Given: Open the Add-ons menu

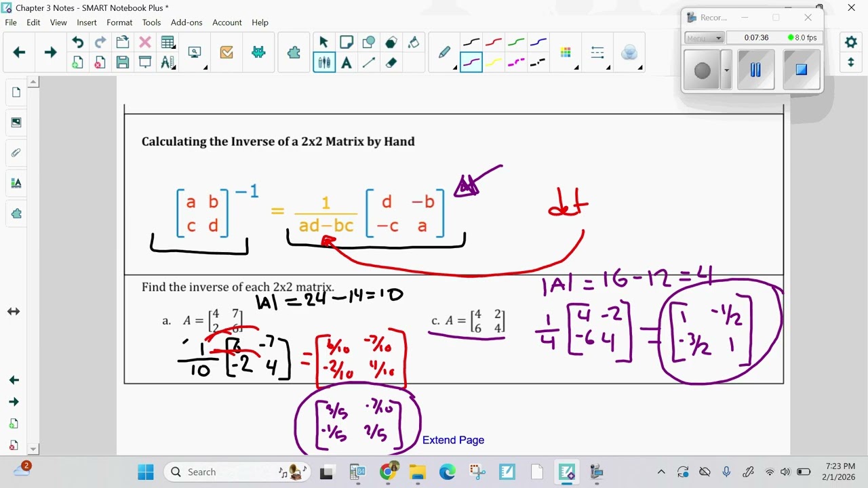Looking at the screenshot, I should pyautogui.click(x=186, y=22).
